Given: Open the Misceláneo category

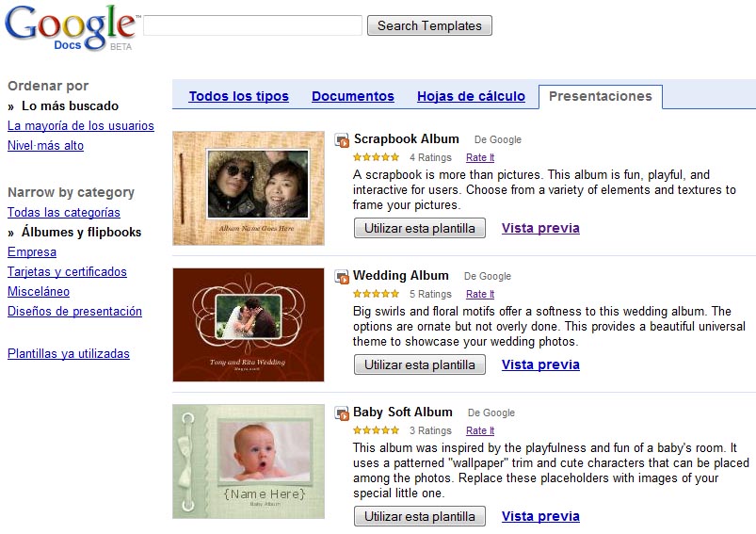Looking at the screenshot, I should point(39,291).
